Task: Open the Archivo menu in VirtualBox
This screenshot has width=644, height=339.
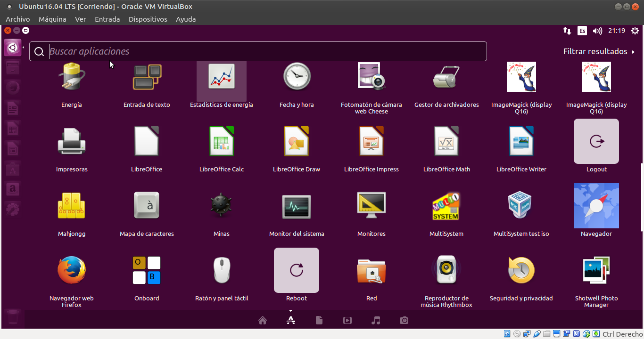Action: (x=18, y=19)
